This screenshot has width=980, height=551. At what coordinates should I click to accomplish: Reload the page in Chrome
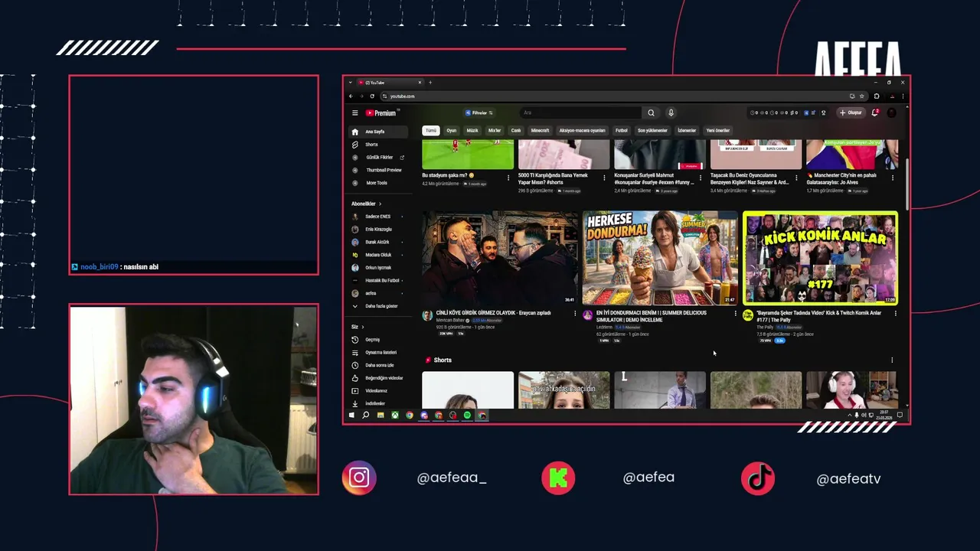372,96
